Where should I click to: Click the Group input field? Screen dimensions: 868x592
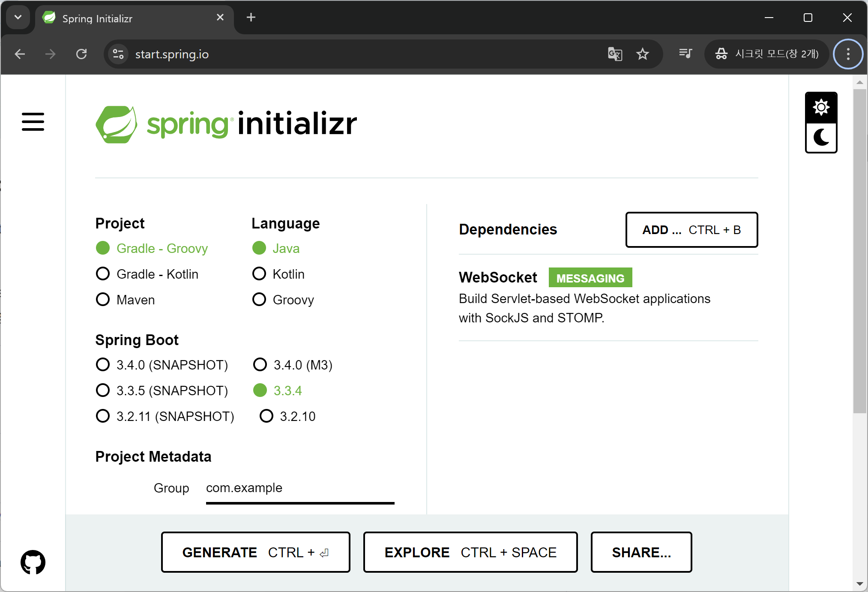click(x=300, y=488)
